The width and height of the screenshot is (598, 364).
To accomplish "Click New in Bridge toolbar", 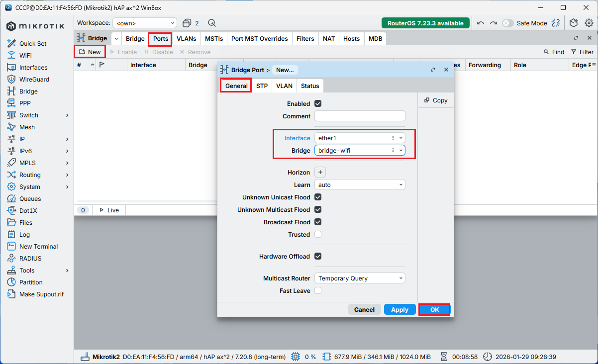I will tap(90, 52).
